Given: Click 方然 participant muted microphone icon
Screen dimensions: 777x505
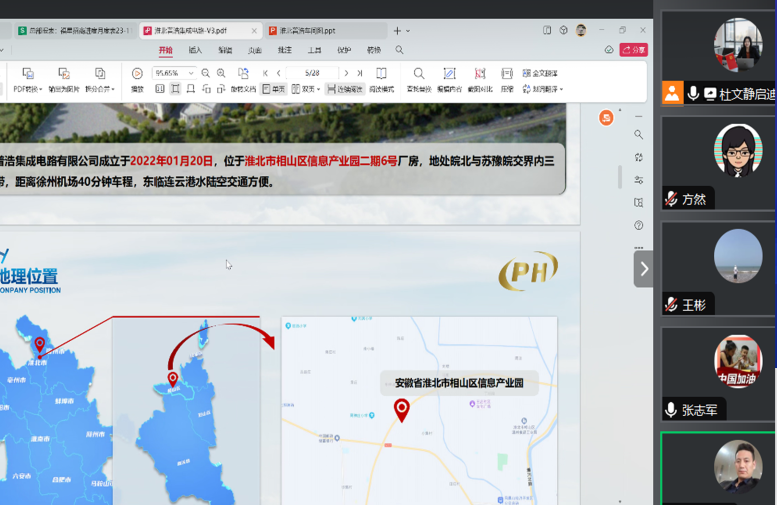Looking at the screenshot, I should tap(671, 199).
